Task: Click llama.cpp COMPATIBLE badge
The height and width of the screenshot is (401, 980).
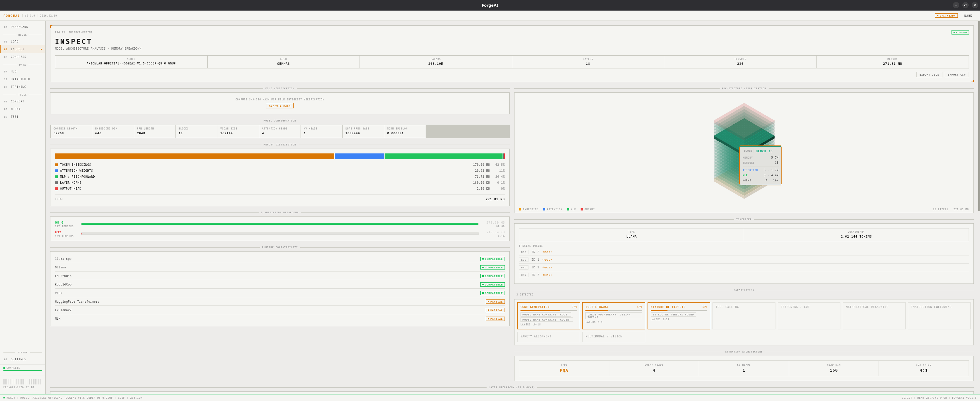Action: tap(492, 259)
